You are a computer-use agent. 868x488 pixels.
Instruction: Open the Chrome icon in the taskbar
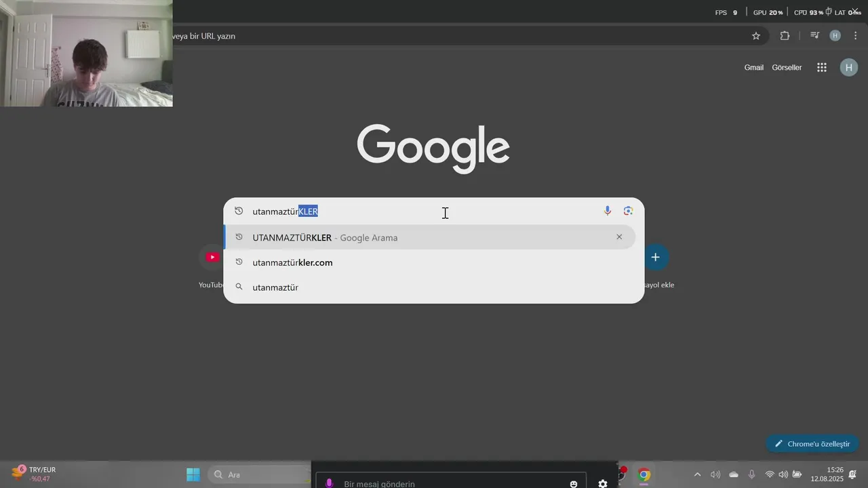[x=644, y=474]
